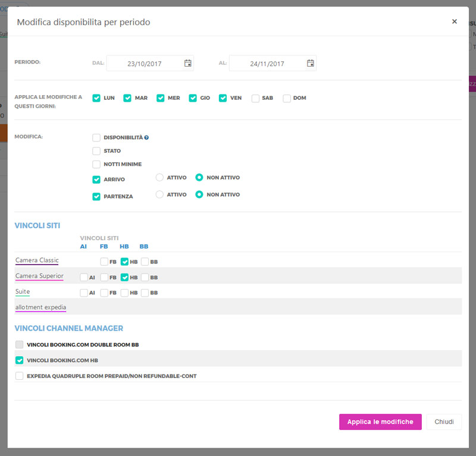Close the dialog with the X icon
The image size is (476, 456).
tap(455, 21)
